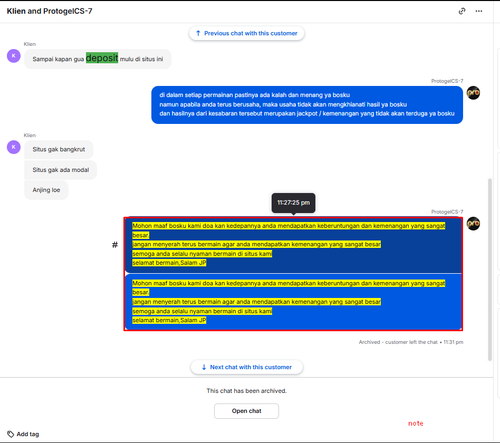Click the first 'Mohon maaf bosku' reply bubble
Image resolution: width=500 pixels, height=443 pixels.
pos(293,245)
